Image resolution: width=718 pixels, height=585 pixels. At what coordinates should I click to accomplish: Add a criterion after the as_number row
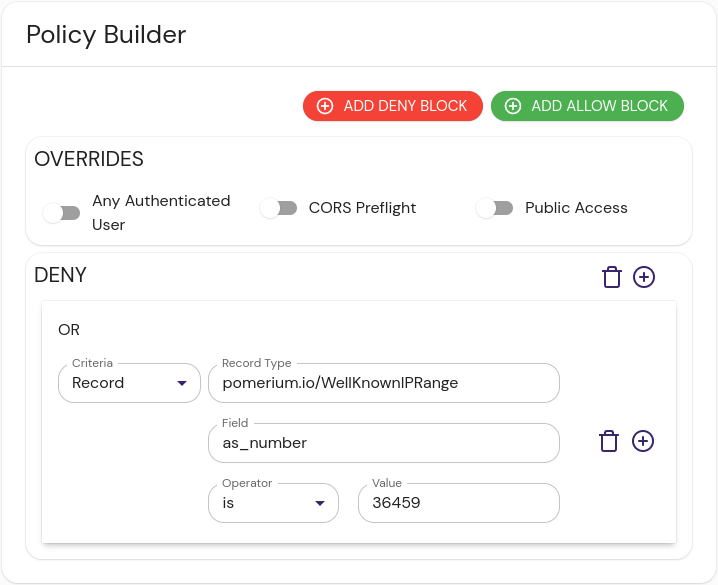pos(643,441)
